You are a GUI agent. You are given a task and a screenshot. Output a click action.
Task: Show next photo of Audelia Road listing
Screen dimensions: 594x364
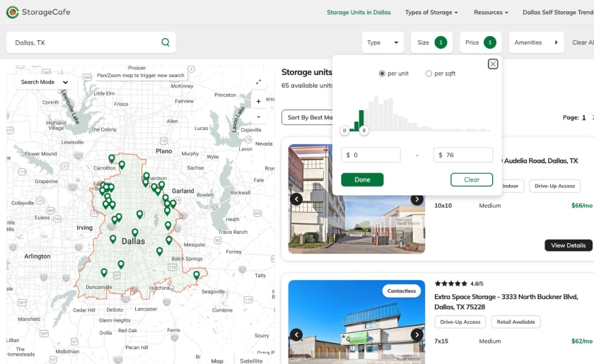(417, 199)
